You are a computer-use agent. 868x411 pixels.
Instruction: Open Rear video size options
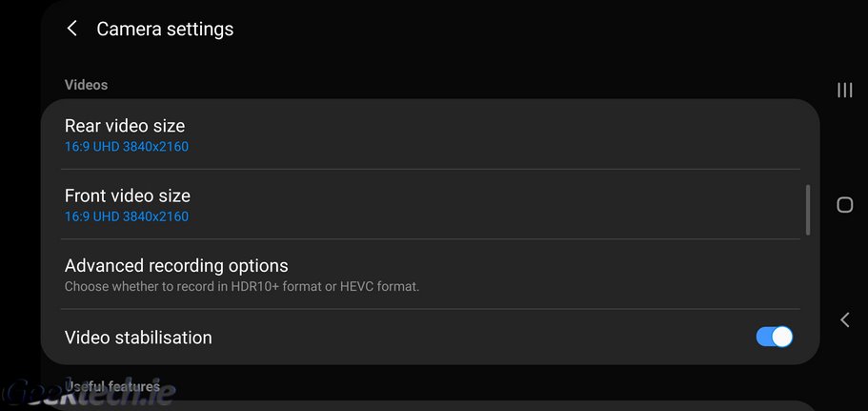pyautogui.click(x=125, y=125)
